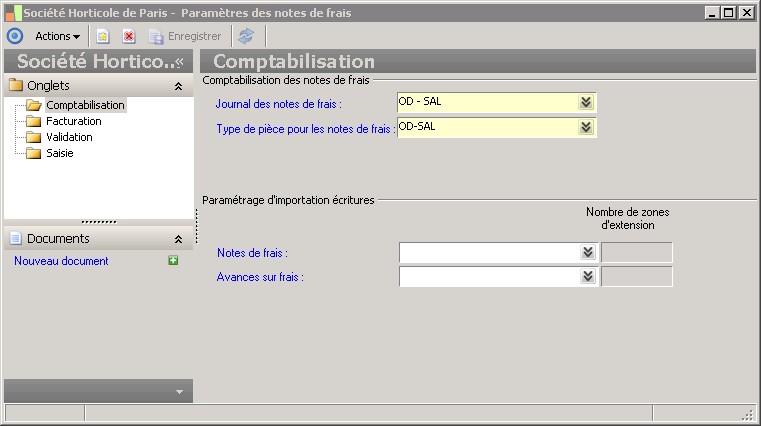Screen dimensions: 761x426
Task: Click the green plus add document icon
Action: click(173, 261)
